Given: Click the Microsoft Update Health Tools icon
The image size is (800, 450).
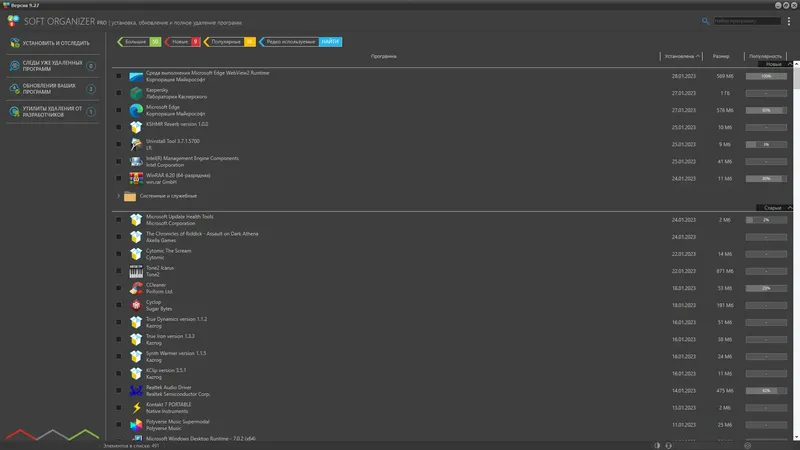Looking at the screenshot, I should point(136,220).
